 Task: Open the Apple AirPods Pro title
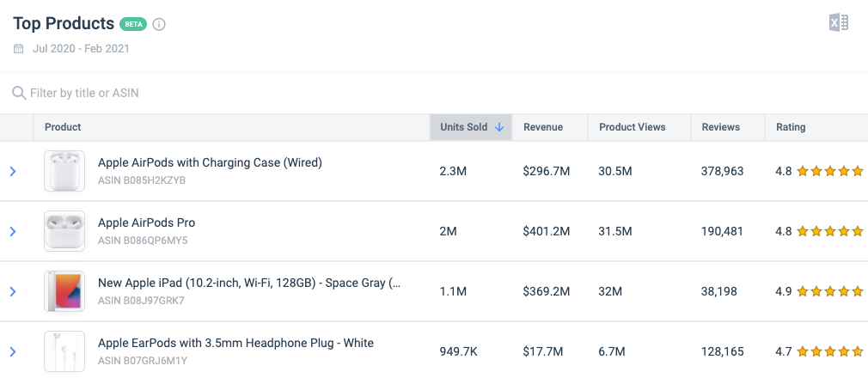(x=146, y=223)
